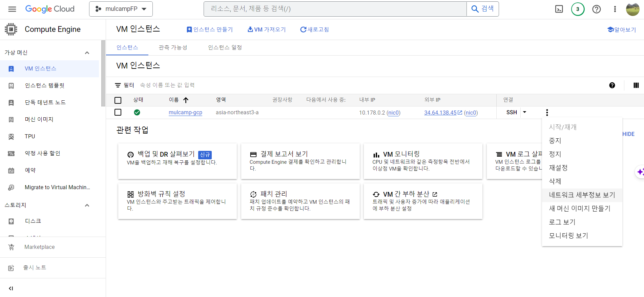Click the 단독 테넌트 노드 sidebar icon
Image resolution: width=644 pixels, height=297 pixels.
(11, 103)
